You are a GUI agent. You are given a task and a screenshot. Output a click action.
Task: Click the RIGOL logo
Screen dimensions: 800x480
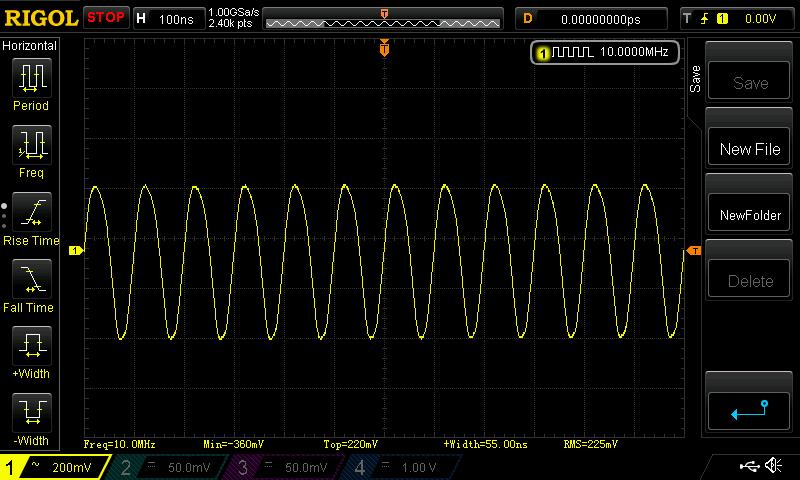pyautogui.click(x=41, y=18)
